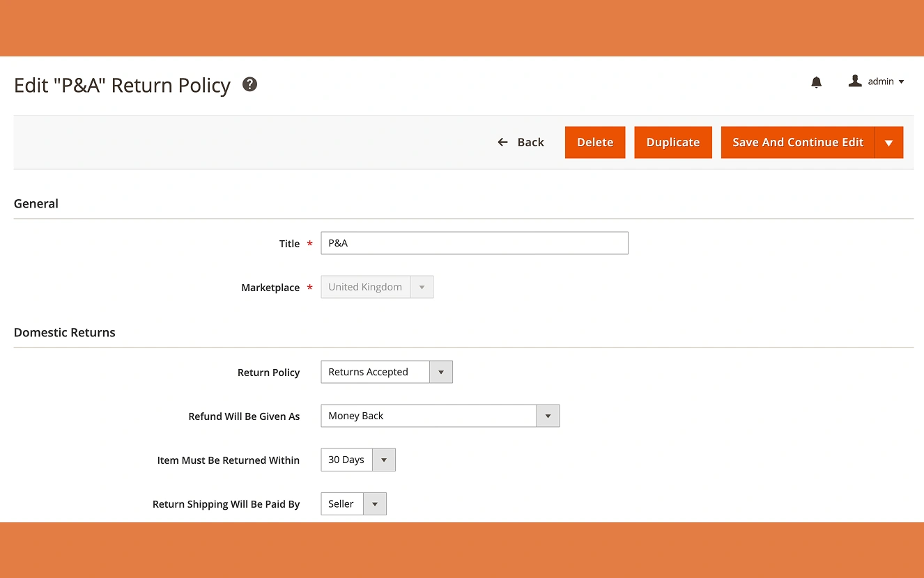Open the Refund Will Be Given As dropdown
924x578 pixels.
click(x=440, y=416)
